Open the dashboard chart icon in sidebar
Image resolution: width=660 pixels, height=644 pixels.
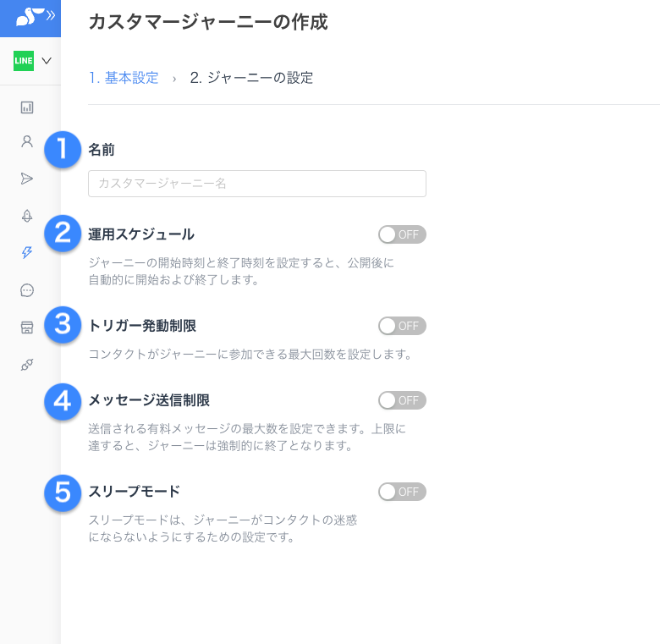27,107
